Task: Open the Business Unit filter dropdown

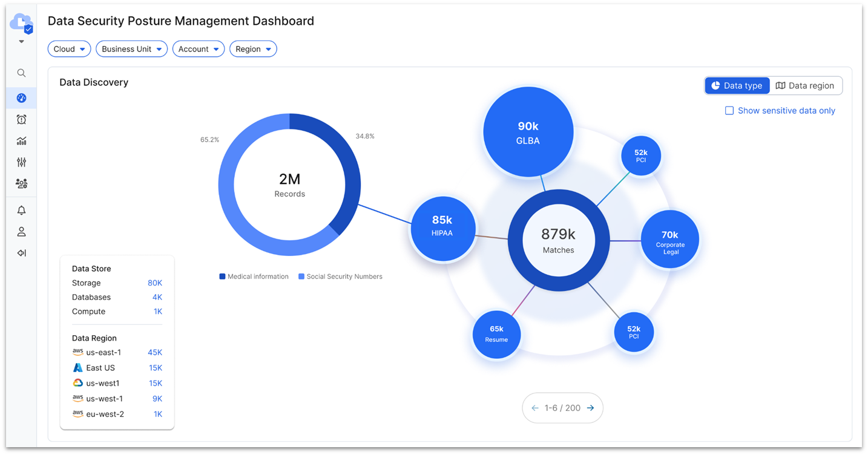Action: tap(131, 49)
